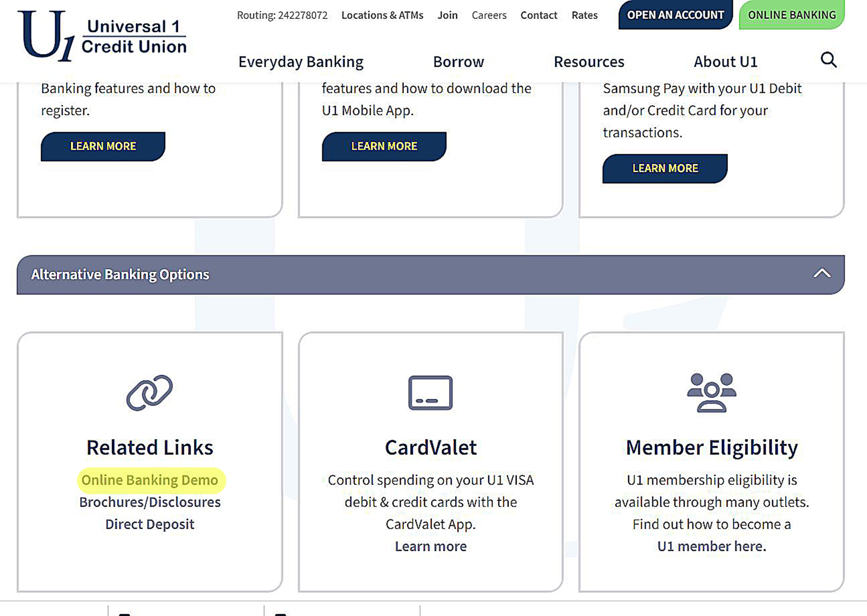Go to Locations & ATMs
Viewport: 867px width, 616px height.
coord(382,15)
